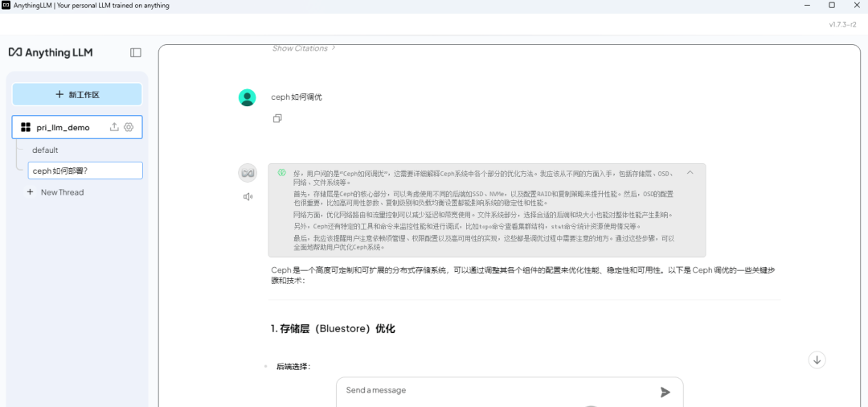
Task: Click the thought brain icon
Action: 282,173
